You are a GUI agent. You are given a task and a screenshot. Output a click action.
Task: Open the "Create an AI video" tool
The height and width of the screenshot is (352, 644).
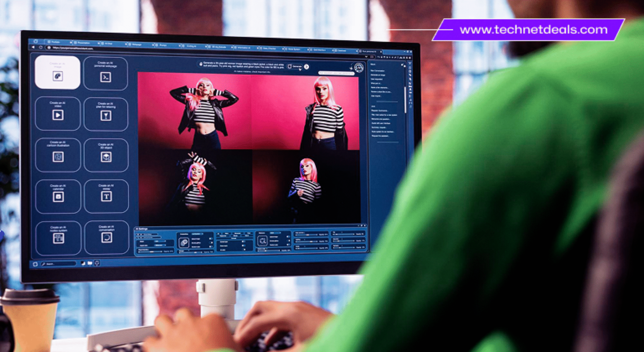point(58,114)
